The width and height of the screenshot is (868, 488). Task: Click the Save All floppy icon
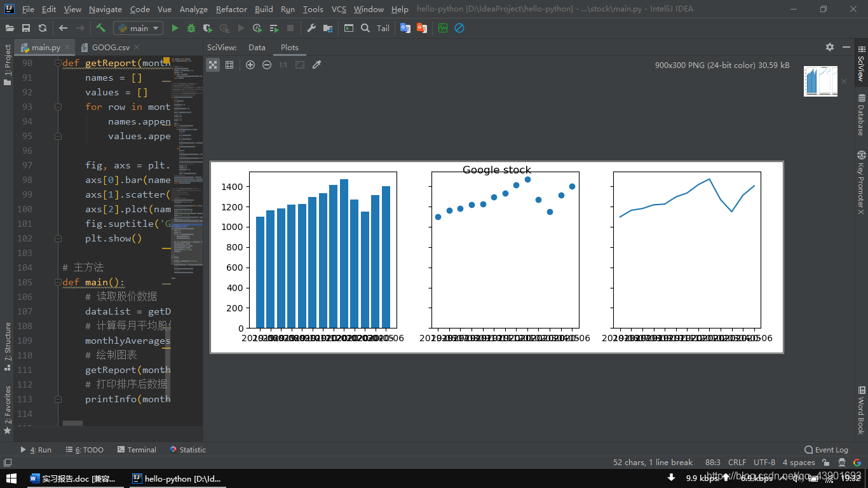pyautogui.click(x=26, y=28)
